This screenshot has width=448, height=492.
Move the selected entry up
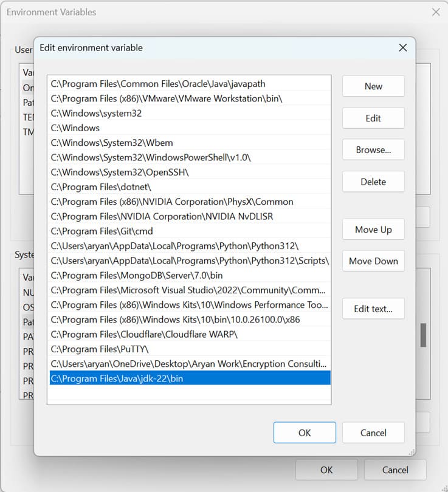tap(373, 230)
